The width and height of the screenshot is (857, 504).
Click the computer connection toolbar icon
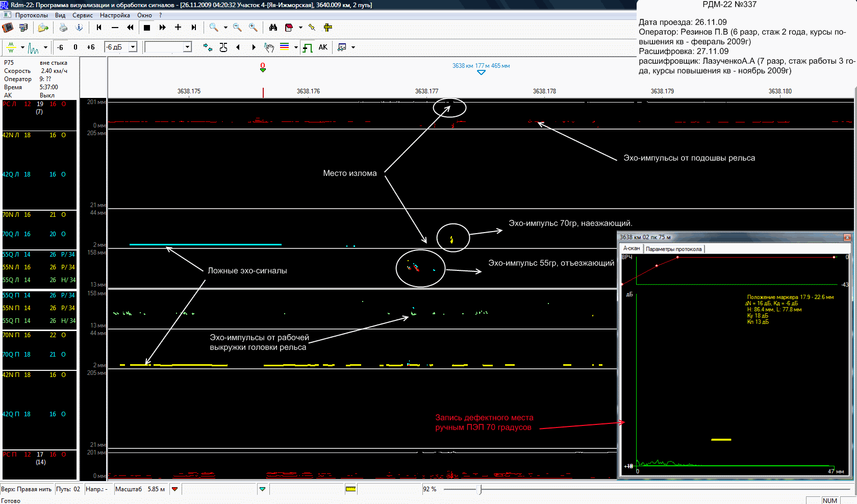pyautogui.click(x=23, y=28)
